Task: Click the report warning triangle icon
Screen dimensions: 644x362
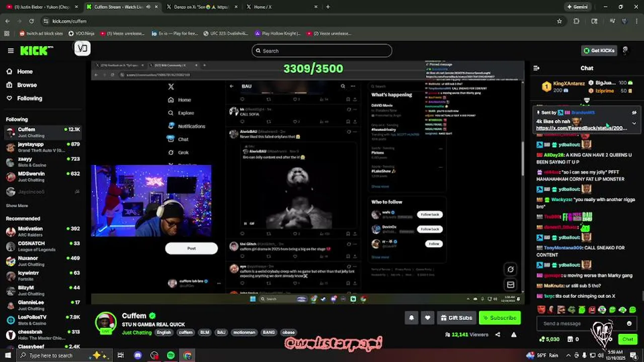Action: pos(514,334)
